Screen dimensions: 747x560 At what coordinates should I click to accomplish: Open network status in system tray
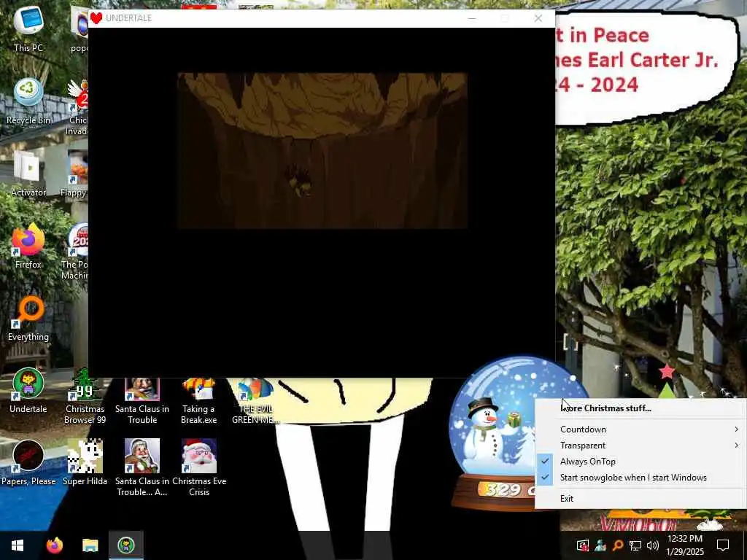click(x=635, y=545)
